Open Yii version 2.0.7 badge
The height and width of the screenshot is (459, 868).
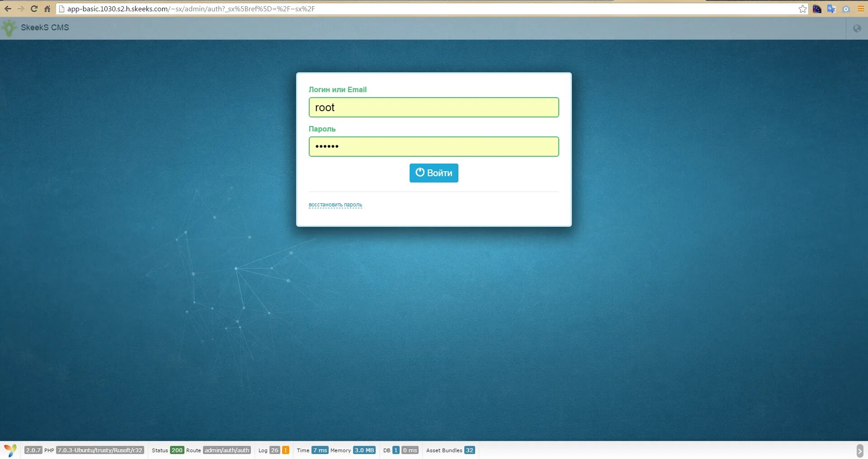tap(33, 450)
